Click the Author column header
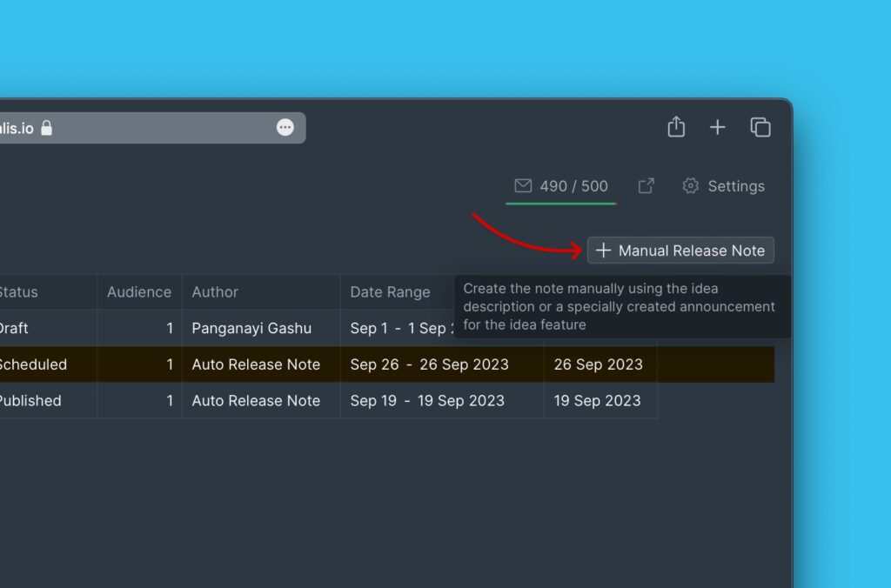 coord(214,291)
